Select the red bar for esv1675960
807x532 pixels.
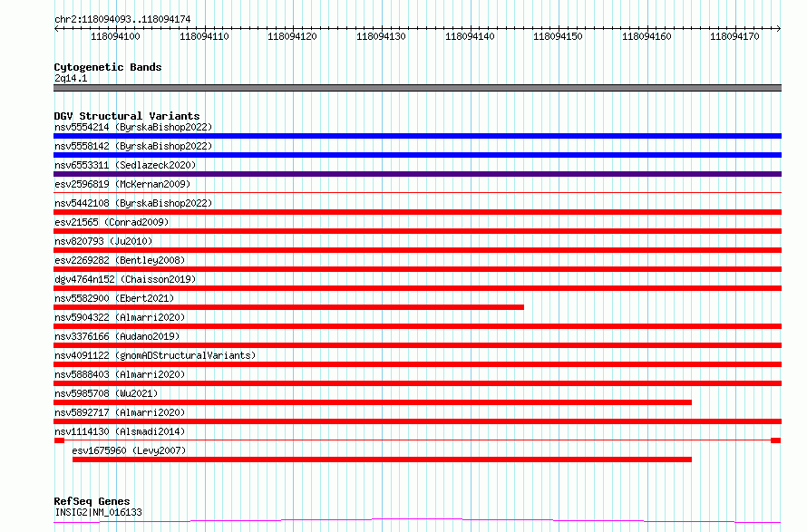point(382,459)
